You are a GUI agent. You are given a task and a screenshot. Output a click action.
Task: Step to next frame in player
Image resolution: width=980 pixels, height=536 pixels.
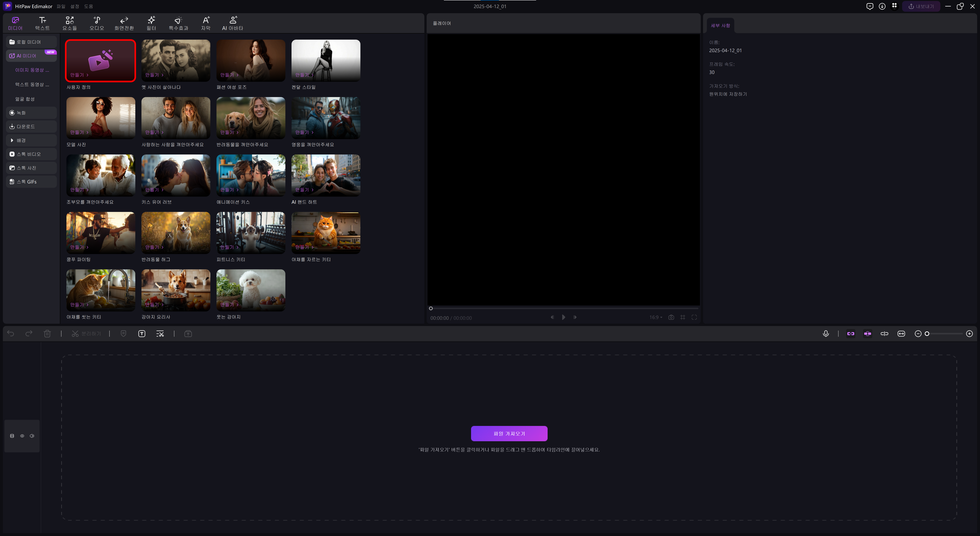(x=575, y=317)
